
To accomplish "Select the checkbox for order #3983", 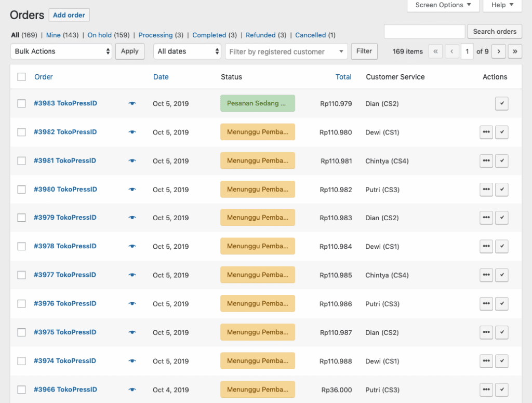I will (21, 103).
